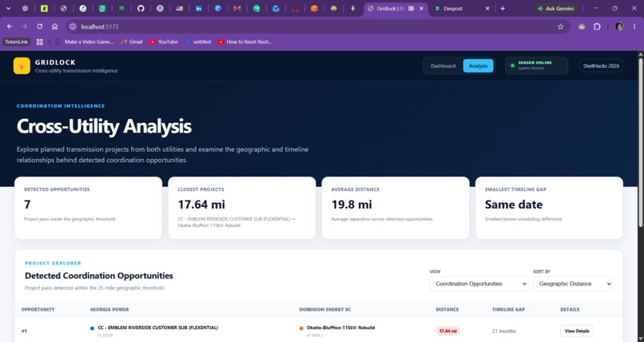Image resolution: width=644 pixels, height=342 pixels.
Task: Click the owl-face extension icon
Action: [x=582, y=26]
